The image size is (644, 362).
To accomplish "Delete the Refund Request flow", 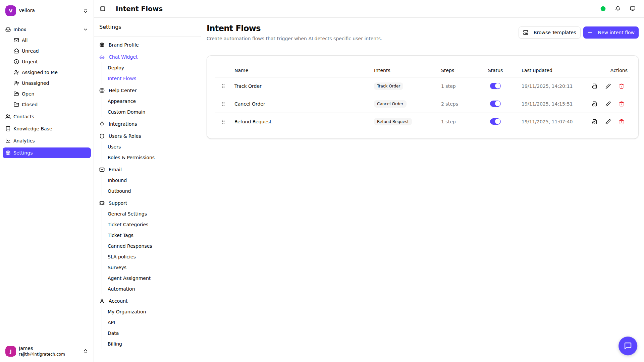I will [x=622, y=122].
